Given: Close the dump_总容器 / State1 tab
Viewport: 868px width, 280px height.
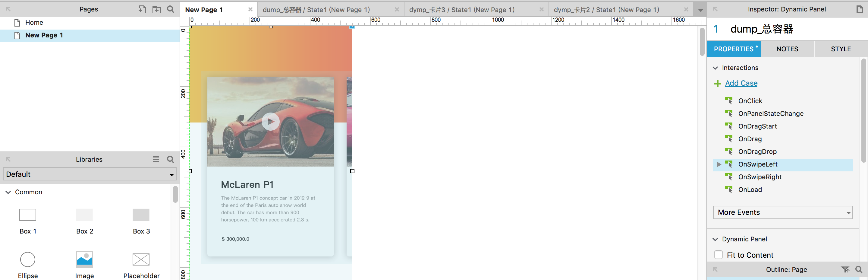Looking at the screenshot, I should [x=397, y=9].
